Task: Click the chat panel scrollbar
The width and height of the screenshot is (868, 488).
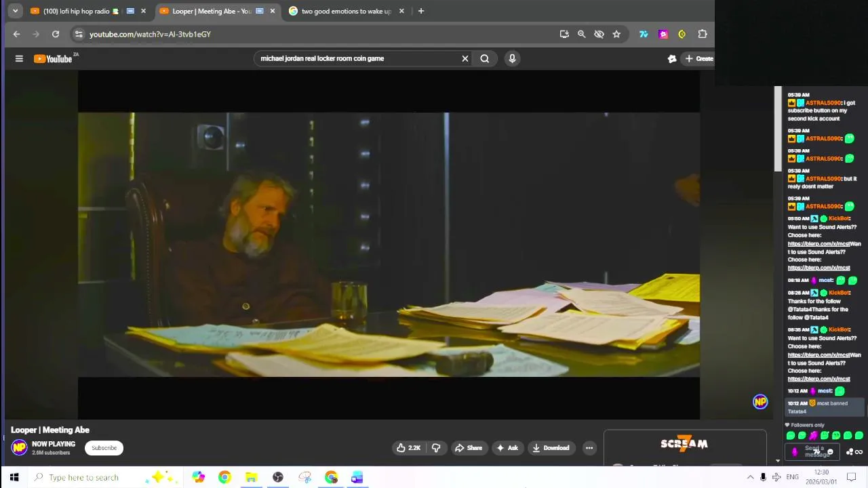Action: coord(778,129)
